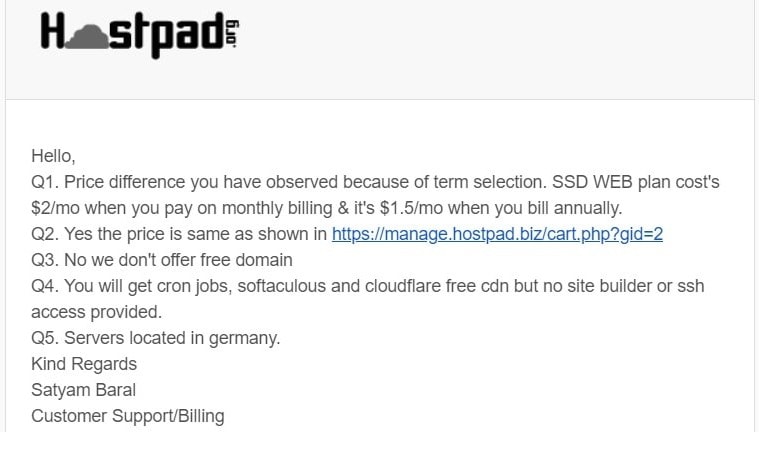Click "Q5. Servers located in germany." line
Viewport: 759px width, 457px height.
tap(156, 338)
